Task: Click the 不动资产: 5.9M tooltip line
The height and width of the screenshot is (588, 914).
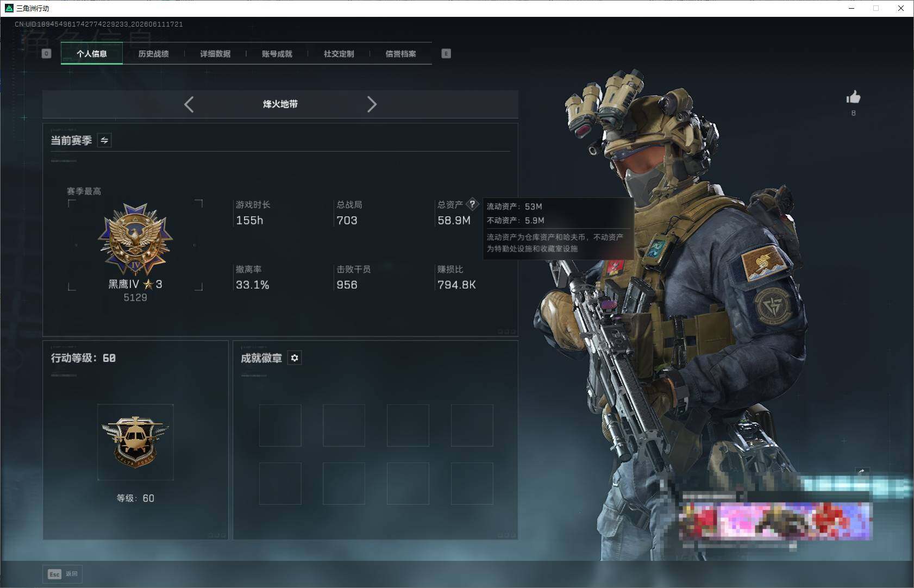Action: coord(515,220)
